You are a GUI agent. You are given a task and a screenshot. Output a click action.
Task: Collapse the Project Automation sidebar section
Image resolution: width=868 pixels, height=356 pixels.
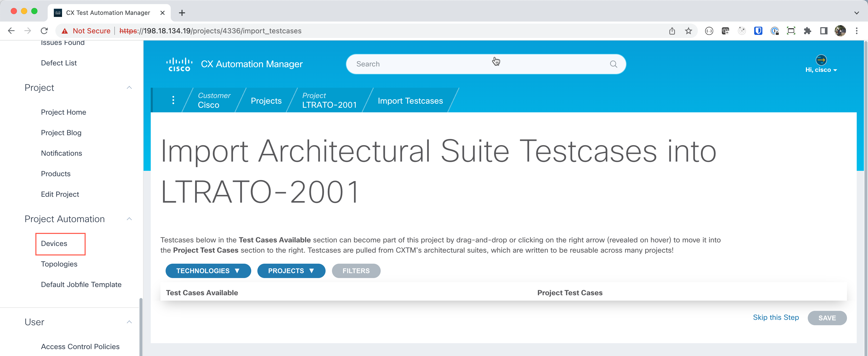[x=129, y=219]
